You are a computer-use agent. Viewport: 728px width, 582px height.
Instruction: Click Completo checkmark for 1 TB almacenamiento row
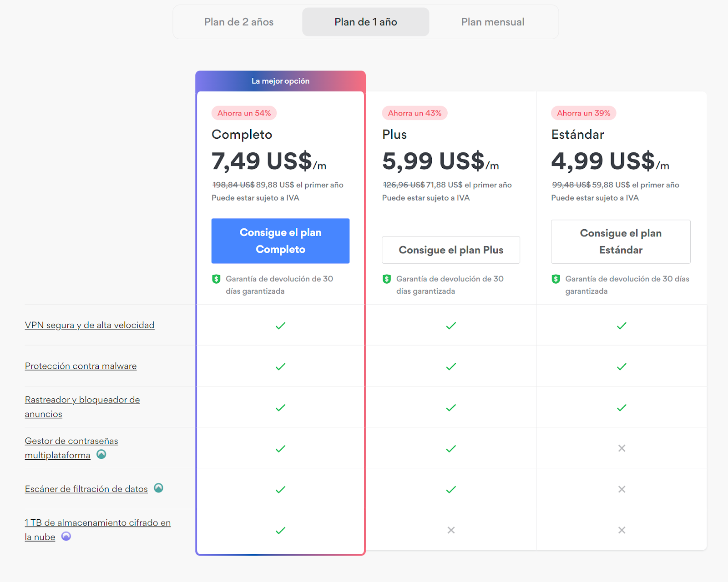click(x=280, y=530)
